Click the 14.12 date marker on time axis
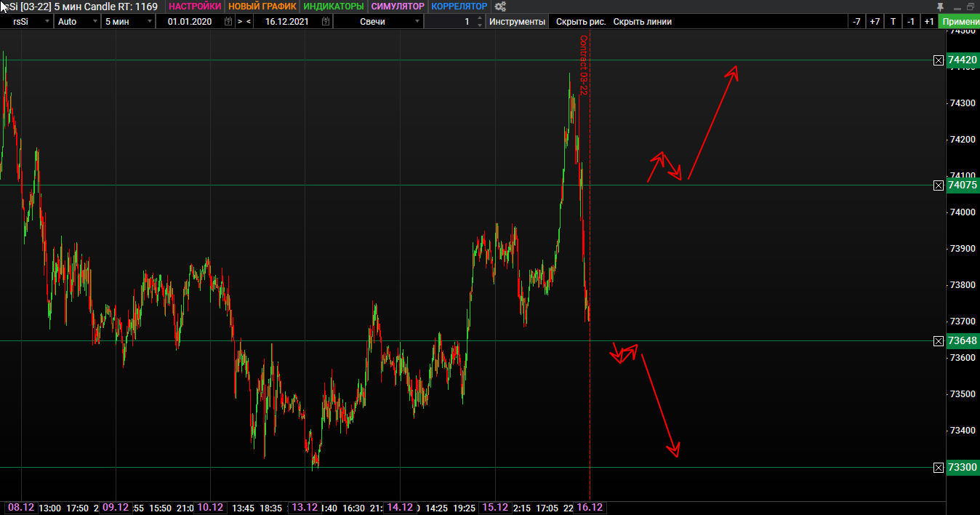Image resolution: width=980 pixels, height=515 pixels. click(x=400, y=508)
